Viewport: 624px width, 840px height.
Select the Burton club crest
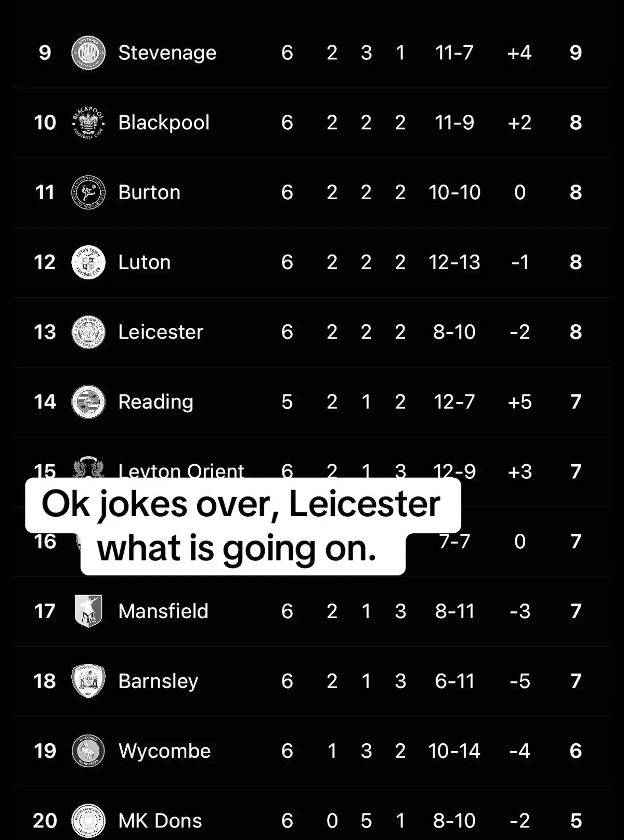(88, 192)
